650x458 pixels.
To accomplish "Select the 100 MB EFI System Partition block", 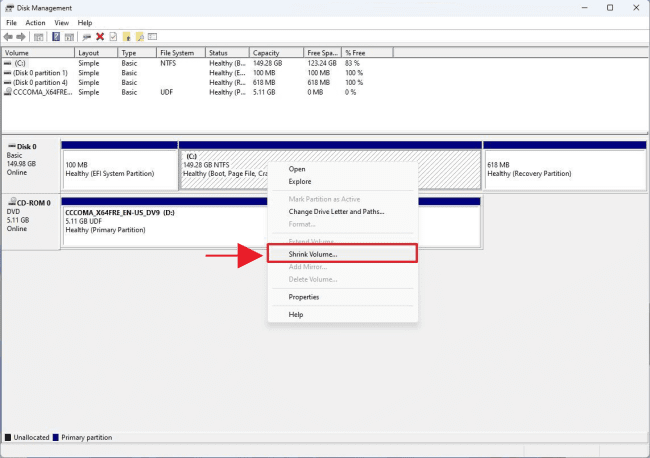I will tap(119, 168).
